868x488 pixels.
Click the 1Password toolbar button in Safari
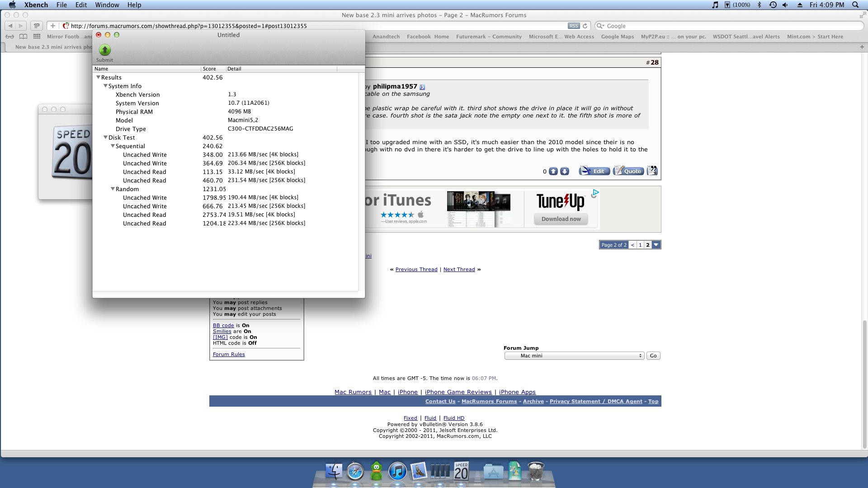click(x=37, y=26)
